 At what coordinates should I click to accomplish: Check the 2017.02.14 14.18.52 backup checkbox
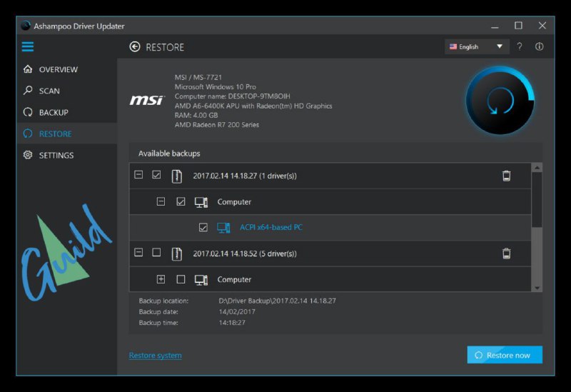point(156,252)
